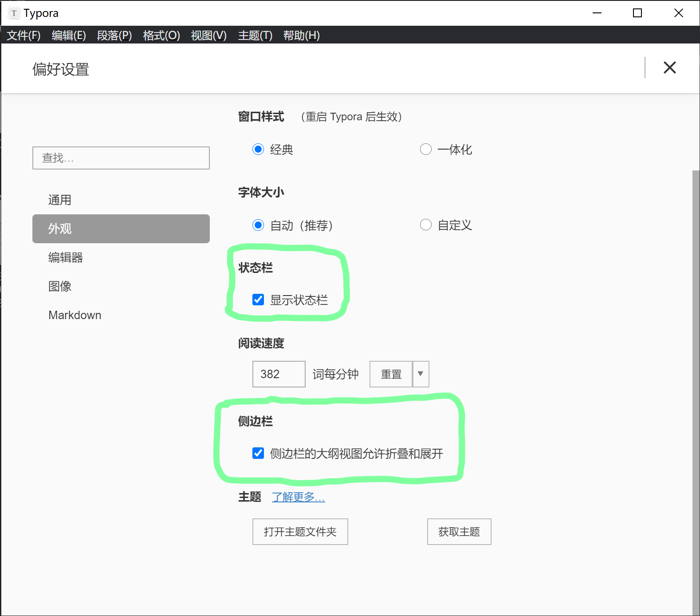Screen dimensions: 700x616
Task: Close the Preferences panel with the X
Action: (x=669, y=67)
